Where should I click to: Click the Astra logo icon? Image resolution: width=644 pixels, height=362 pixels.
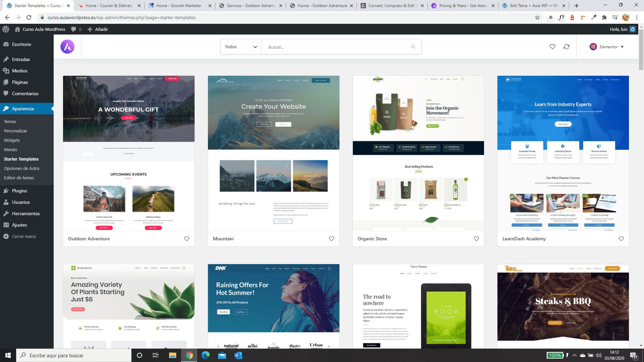click(x=67, y=47)
